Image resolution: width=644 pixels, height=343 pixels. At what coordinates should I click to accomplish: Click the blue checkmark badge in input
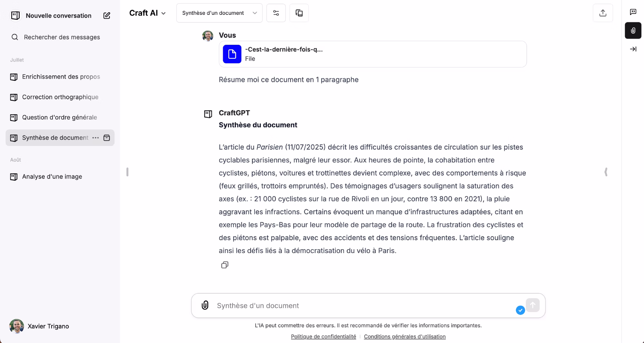[520, 310]
